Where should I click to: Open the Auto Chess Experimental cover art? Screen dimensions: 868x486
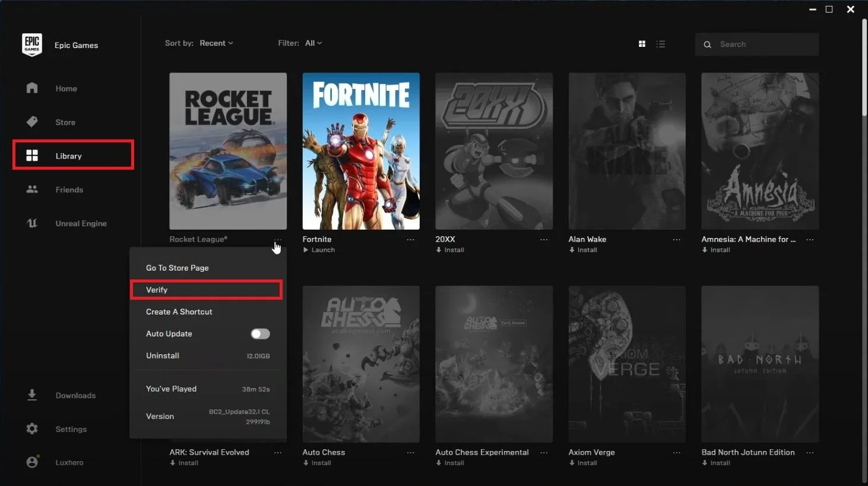(494, 364)
